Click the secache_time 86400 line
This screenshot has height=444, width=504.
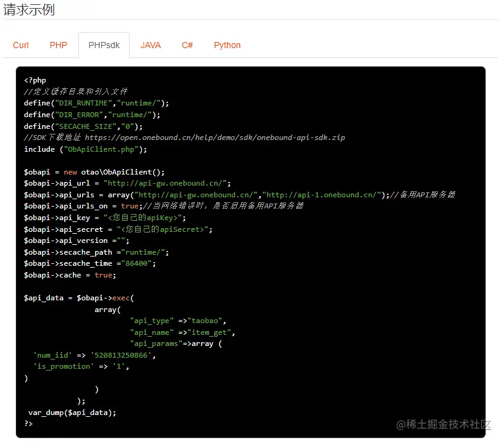(90, 263)
